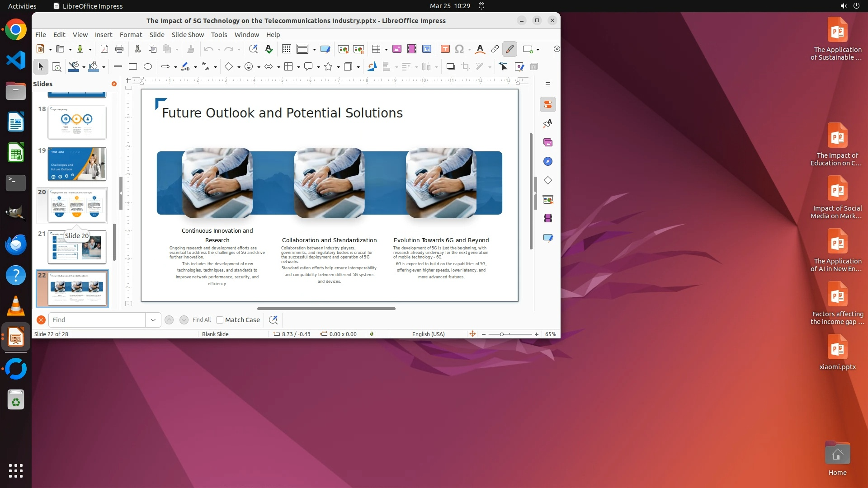Expand the Find history dropdown
Screen dimensions: 868x488
tap(153, 320)
